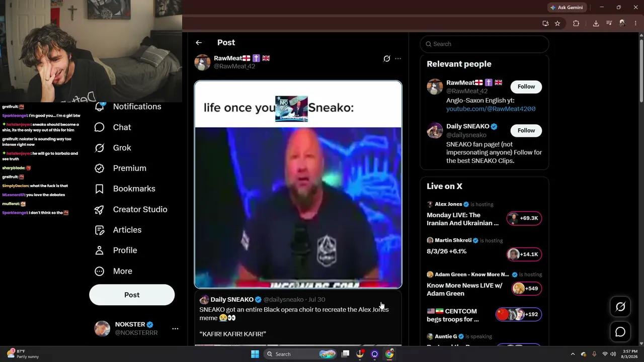644x362 pixels.
Task: Expand the More menu in sidebar
Action: coord(113,271)
